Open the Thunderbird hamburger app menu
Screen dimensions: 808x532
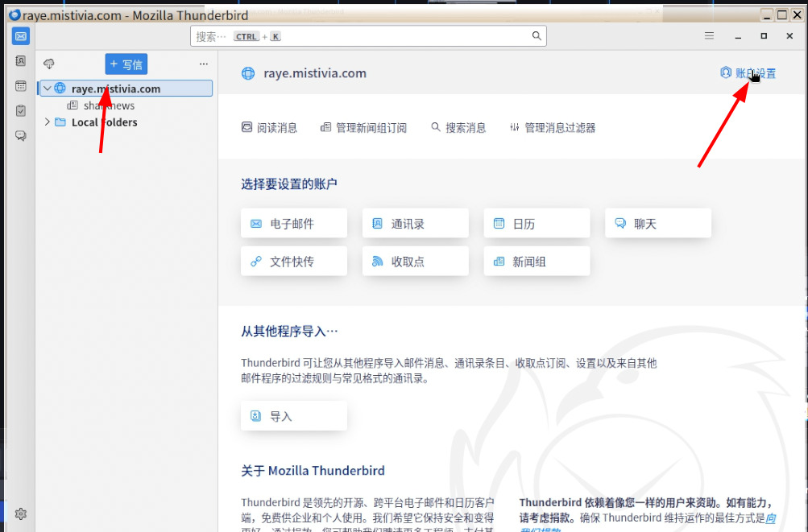pyautogui.click(x=709, y=35)
